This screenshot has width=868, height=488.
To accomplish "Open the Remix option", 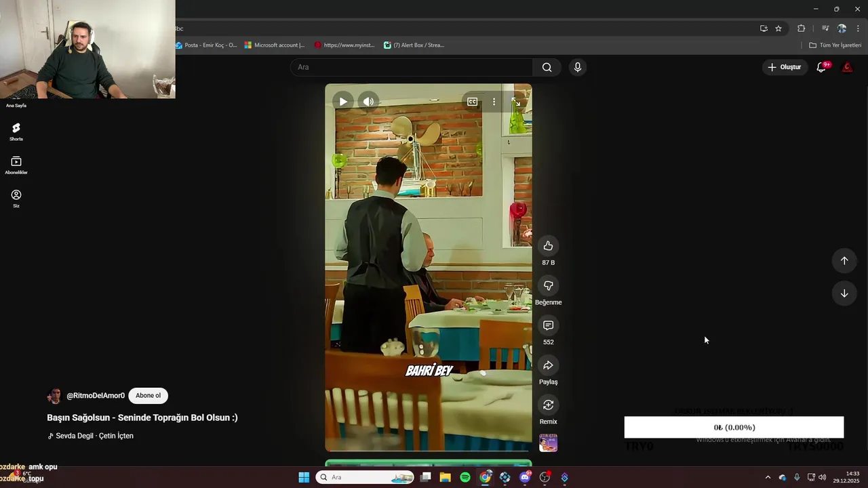I will tap(549, 405).
